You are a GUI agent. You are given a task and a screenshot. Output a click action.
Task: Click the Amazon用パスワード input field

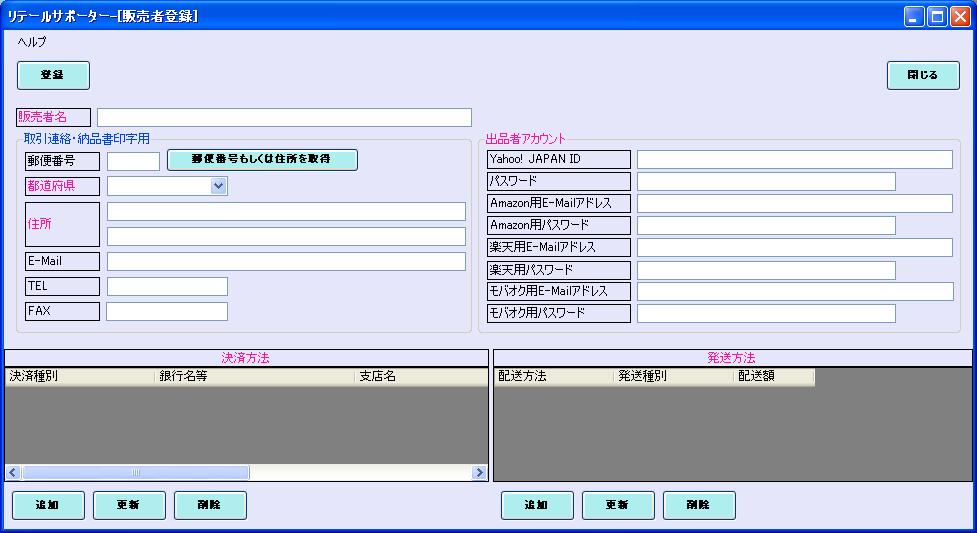pos(766,226)
